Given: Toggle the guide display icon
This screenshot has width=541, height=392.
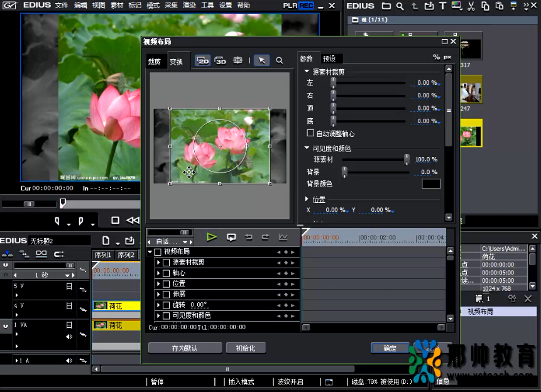Looking at the screenshot, I should coord(238,61).
